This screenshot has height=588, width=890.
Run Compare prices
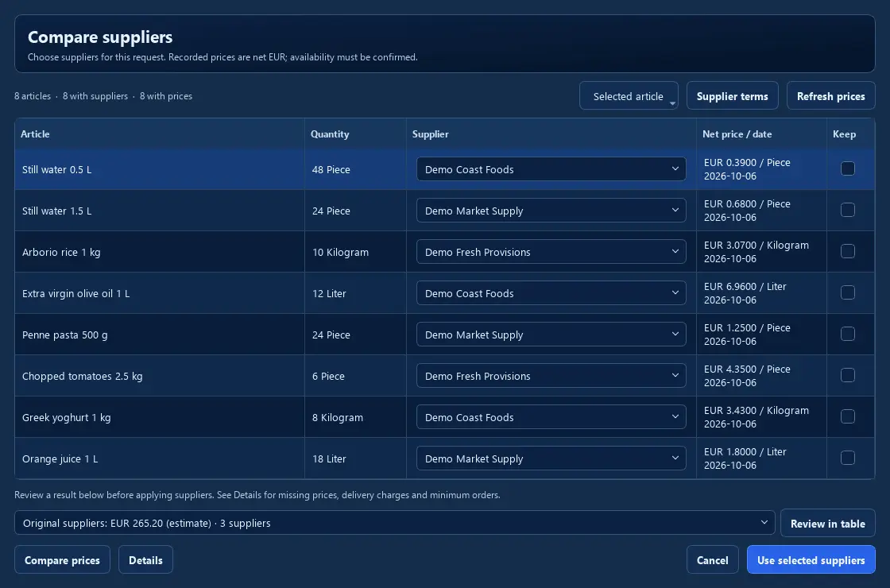pyautogui.click(x=62, y=560)
